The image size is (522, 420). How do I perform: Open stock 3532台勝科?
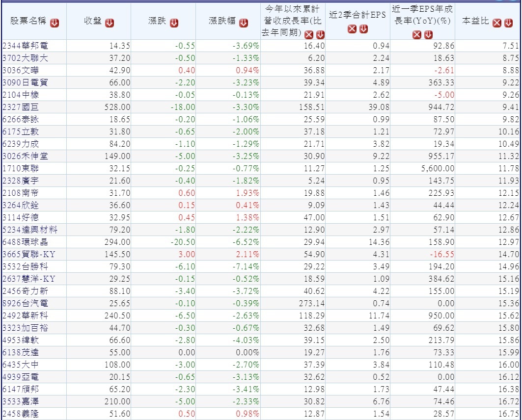click(x=26, y=267)
